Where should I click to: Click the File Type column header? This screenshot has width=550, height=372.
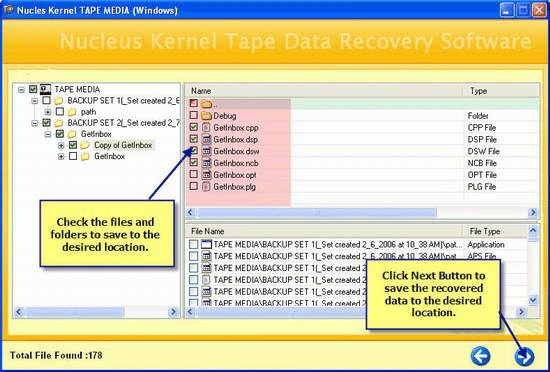pyautogui.click(x=495, y=231)
